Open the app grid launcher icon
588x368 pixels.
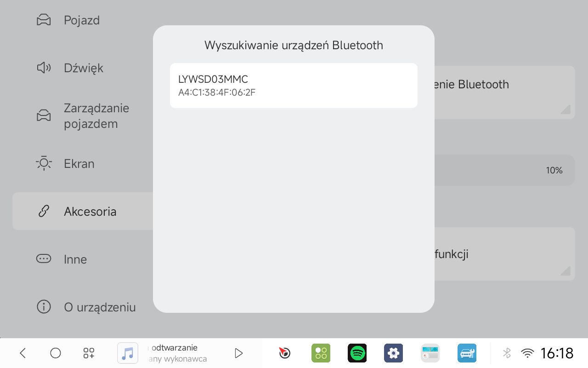point(89,353)
